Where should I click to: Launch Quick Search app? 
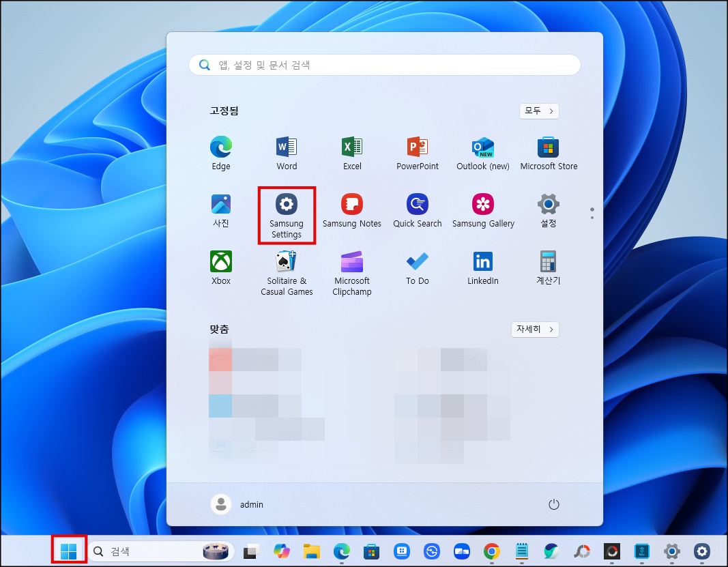click(418, 211)
